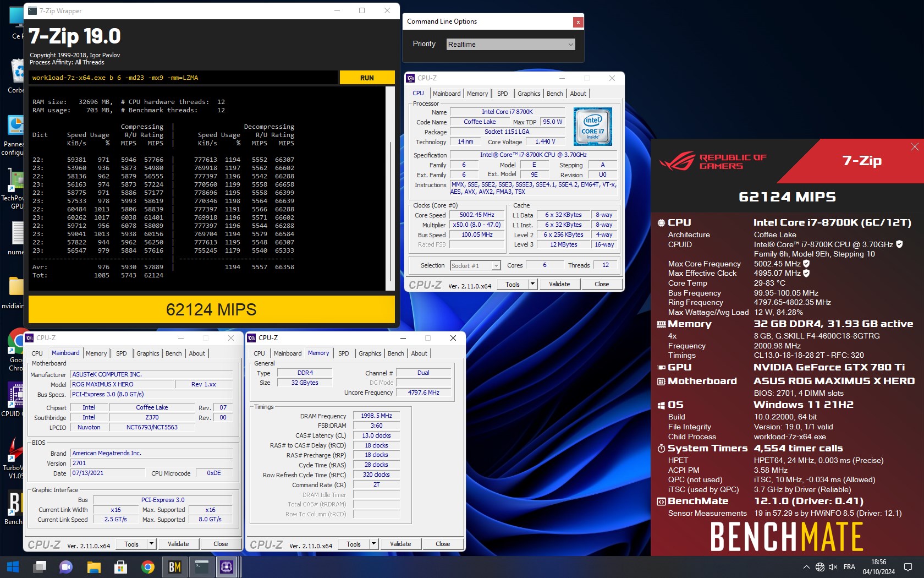Click the OS Windows icon in BenchMate panel
The image size is (924, 578).
(x=661, y=405)
